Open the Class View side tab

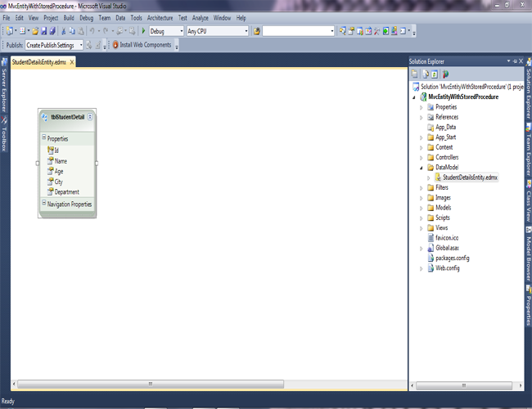point(528,201)
